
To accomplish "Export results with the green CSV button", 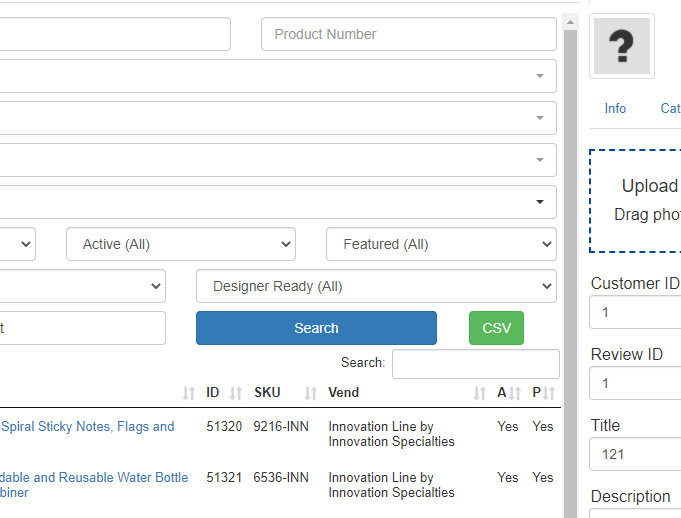I will pos(496,328).
